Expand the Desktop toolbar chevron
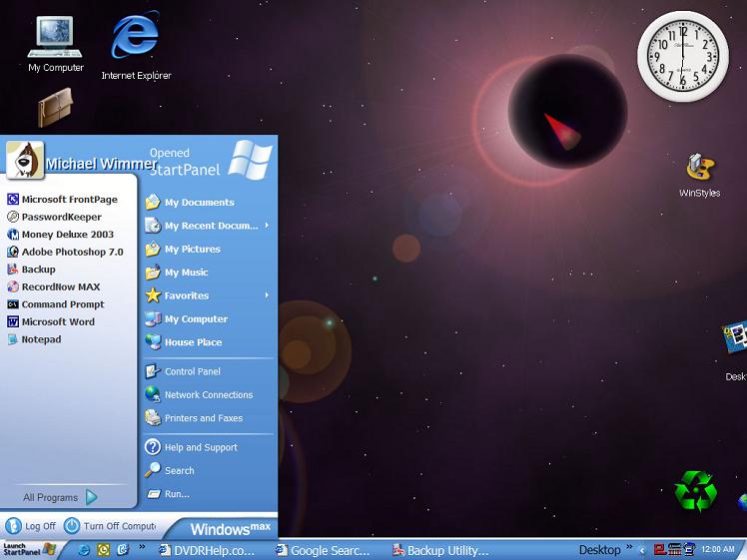 (x=629, y=547)
